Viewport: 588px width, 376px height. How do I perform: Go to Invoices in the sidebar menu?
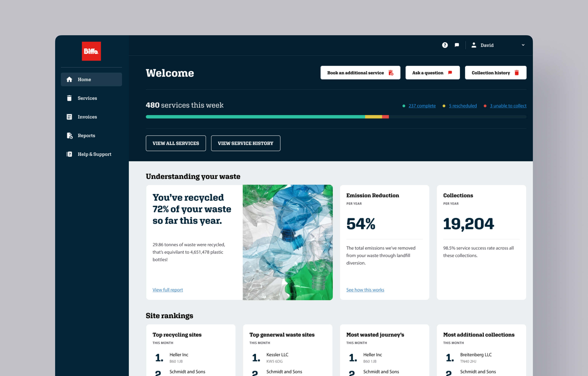pos(87,117)
